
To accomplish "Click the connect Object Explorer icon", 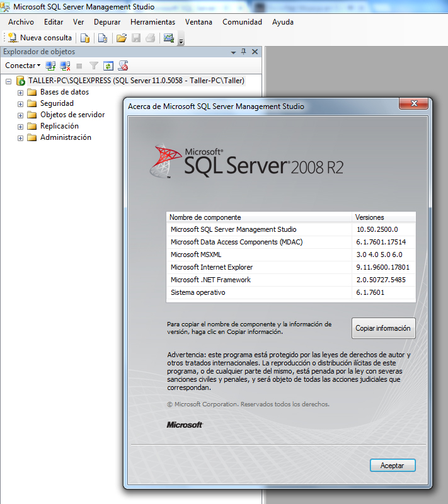I will point(50,66).
